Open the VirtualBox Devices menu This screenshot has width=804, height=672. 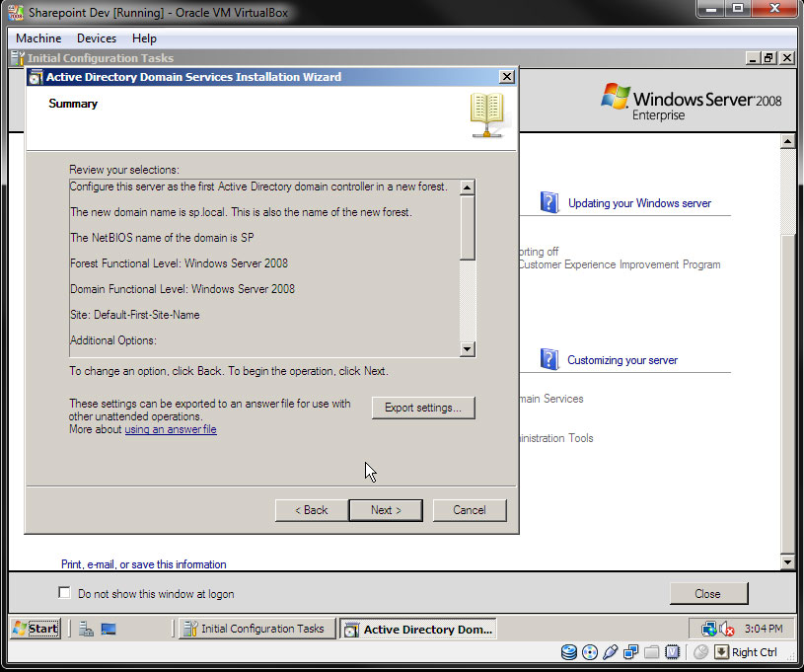tap(97, 38)
